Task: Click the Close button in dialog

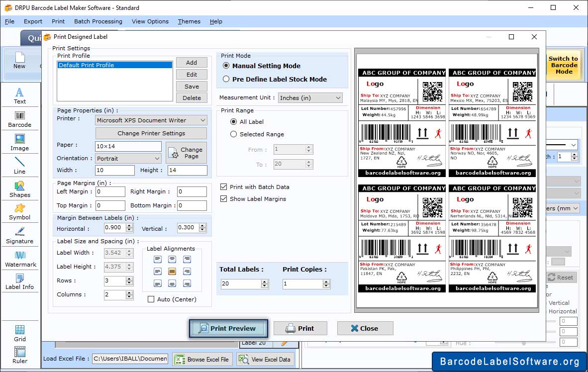Action: [365, 329]
